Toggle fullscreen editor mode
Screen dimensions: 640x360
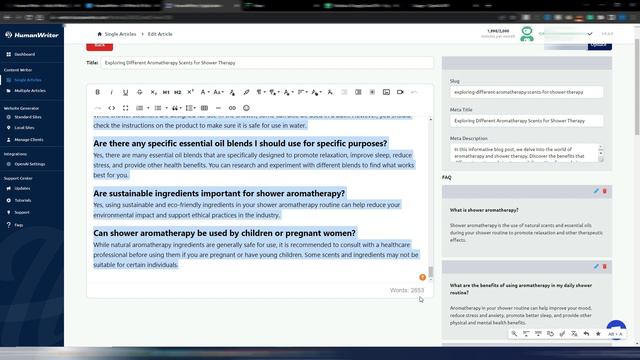coord(125,108)
